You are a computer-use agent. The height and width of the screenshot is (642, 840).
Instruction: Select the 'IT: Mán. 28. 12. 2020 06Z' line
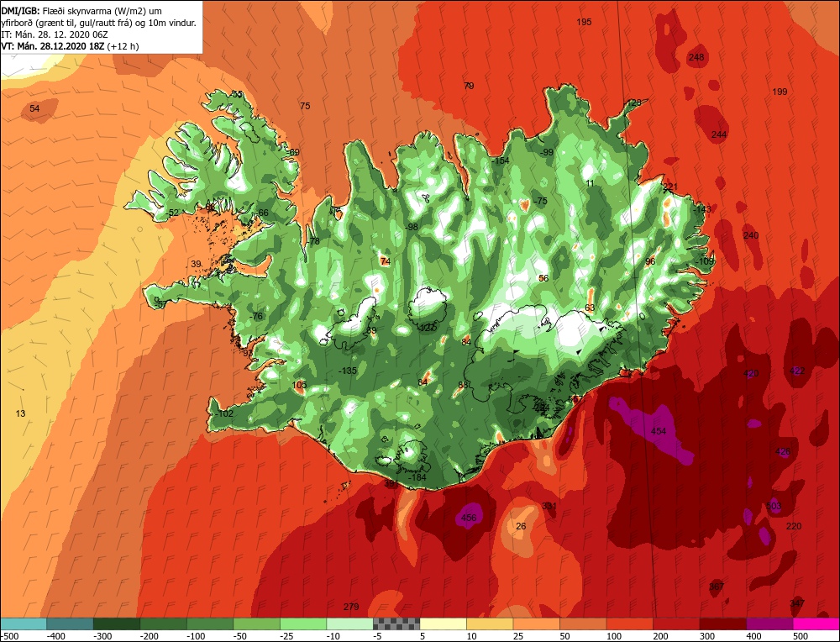coord(55,34)
